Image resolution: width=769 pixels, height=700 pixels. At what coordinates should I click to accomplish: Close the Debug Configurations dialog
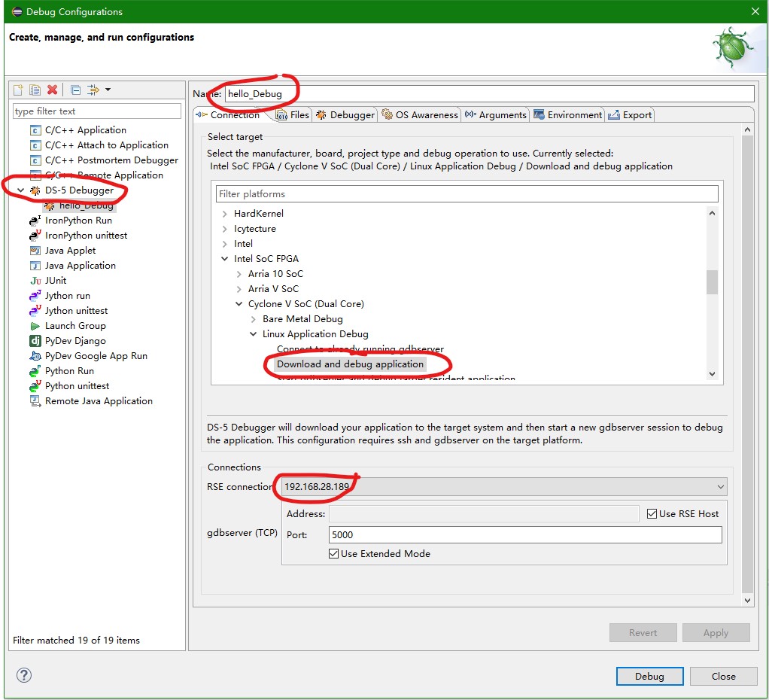click(755, 11)
